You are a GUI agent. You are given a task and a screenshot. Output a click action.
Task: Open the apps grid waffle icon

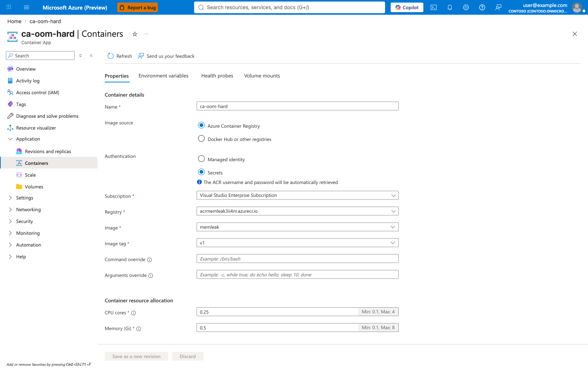coord(9,7)
